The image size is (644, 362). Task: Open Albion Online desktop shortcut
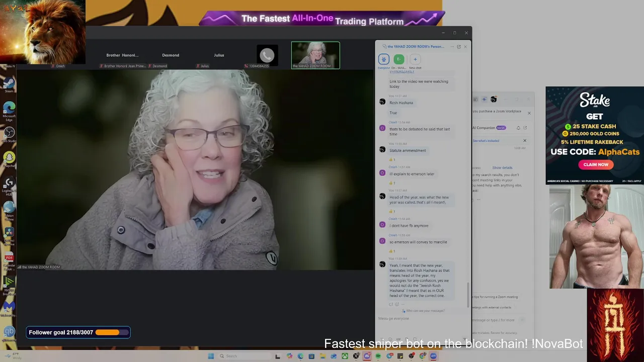(9, 210)
